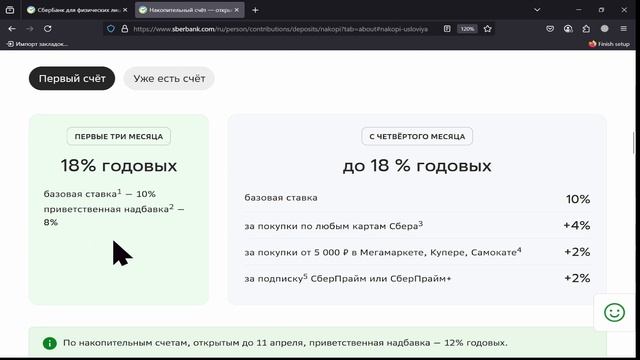The width and height of the screenshot is (640, 360).
Task: Minimize the Firefox window
Action: 579,10
